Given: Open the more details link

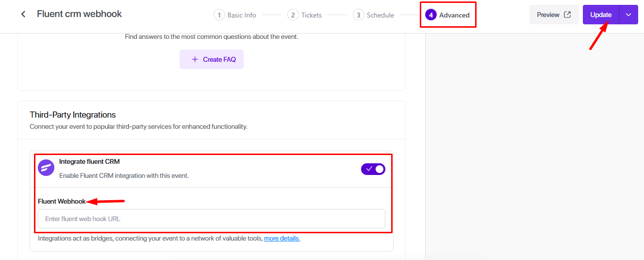Looking at the screenshot, I should pos(282,238).
